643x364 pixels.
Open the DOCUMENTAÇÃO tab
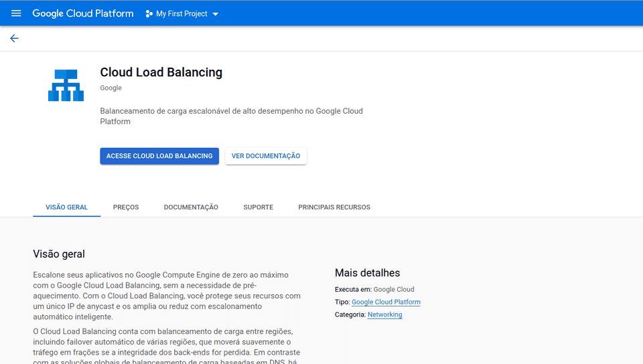191,207
